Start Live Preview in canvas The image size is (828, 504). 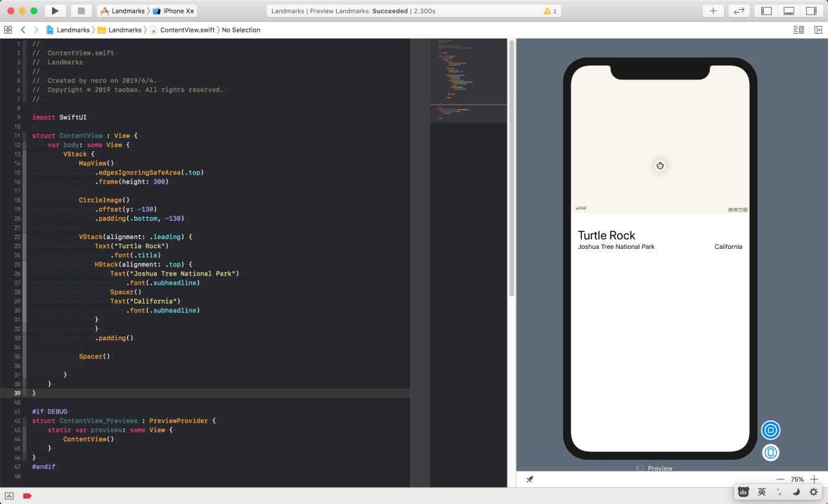pyautogui.click(x=770, y=430)
